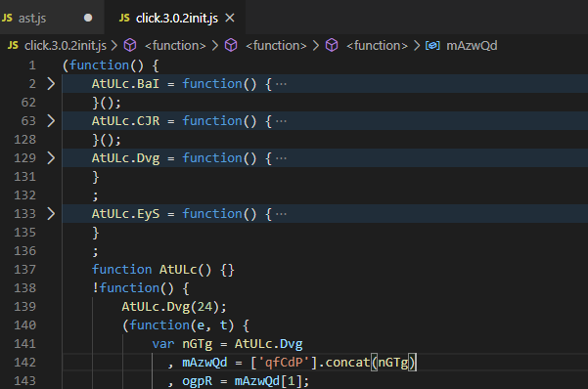This screenshot has width=588, height=389.
Task: Click line number 142 in the gutter
Action: (24, 363)
